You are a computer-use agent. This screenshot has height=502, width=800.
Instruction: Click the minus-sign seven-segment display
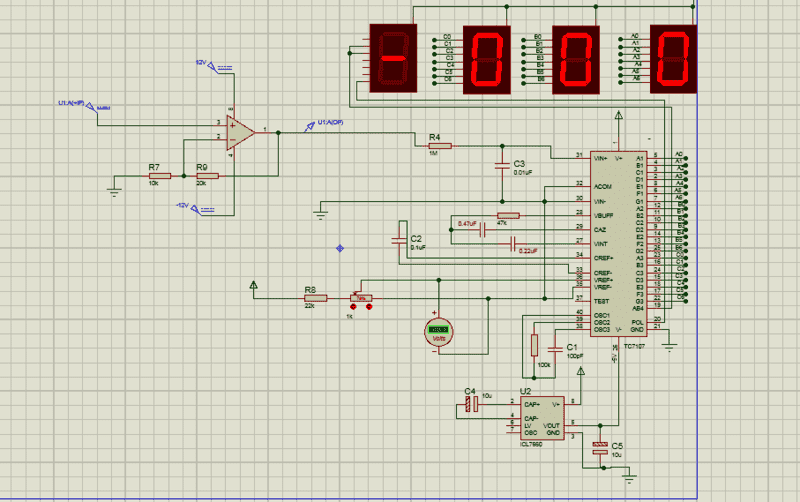(393, 59)
